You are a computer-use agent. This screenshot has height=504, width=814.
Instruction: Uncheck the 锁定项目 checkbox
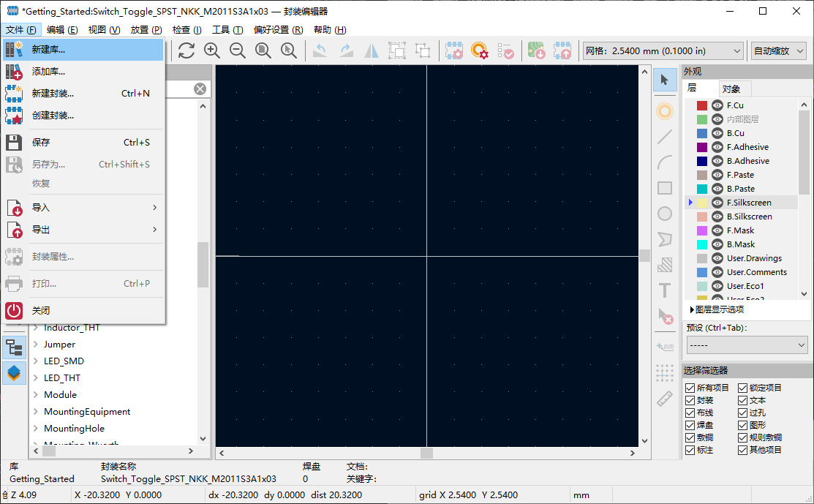(742, 388)
